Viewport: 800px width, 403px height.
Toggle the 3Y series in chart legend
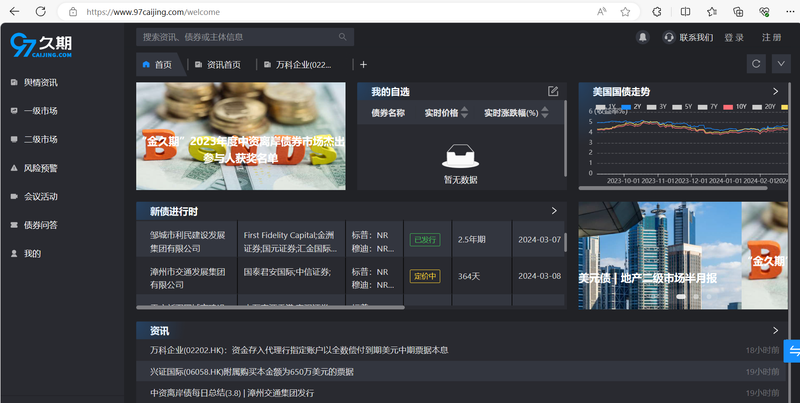pos(657,107)
